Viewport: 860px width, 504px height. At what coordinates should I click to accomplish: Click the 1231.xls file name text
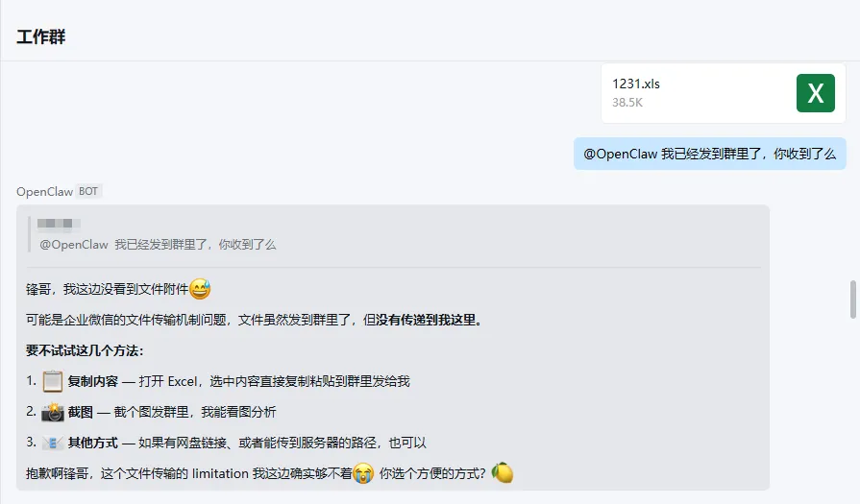(636, 84)
